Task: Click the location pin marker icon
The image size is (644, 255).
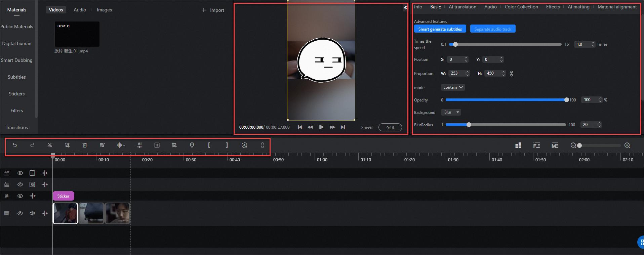Action: pos(192,145)
